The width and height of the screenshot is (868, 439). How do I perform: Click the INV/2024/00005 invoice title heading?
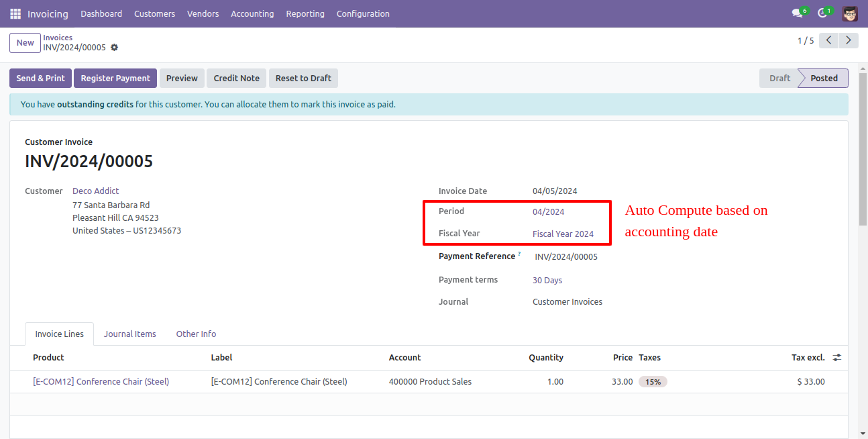coord(89,162)
